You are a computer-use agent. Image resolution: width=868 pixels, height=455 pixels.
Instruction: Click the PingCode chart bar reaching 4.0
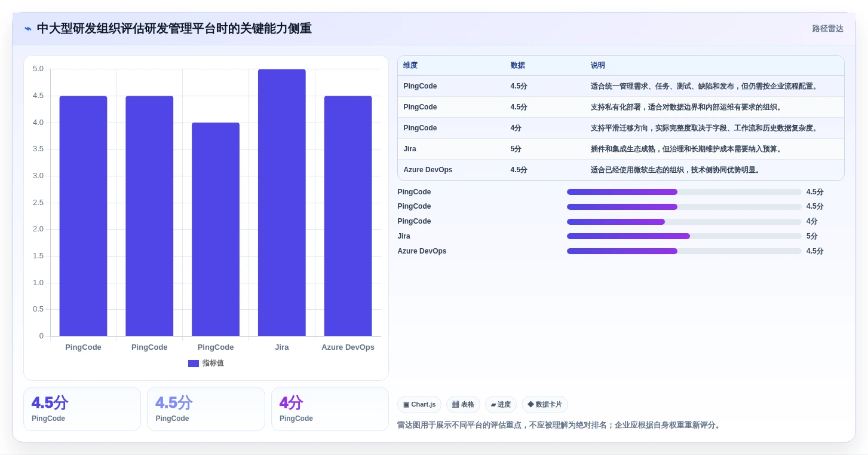click(216, 229)
